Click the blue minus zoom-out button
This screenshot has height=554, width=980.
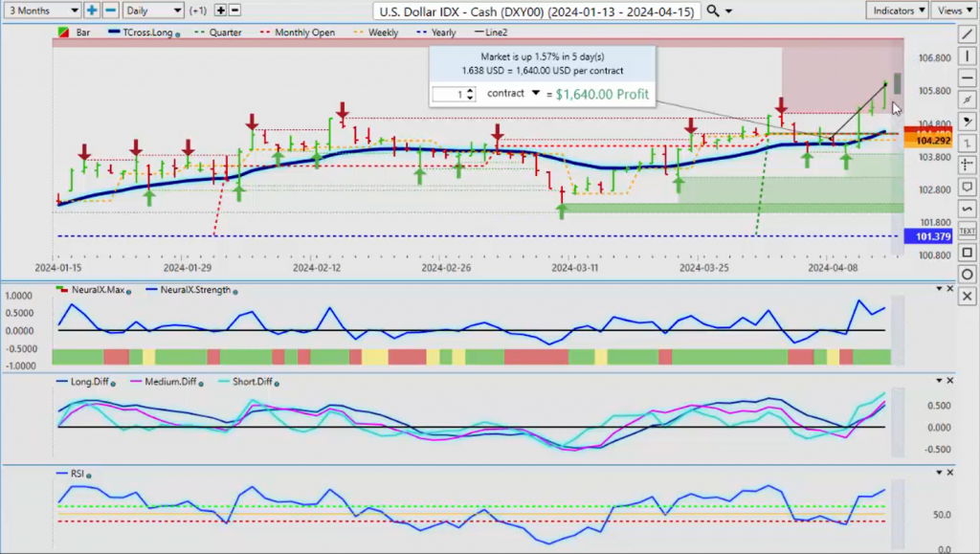pos(111,11)
